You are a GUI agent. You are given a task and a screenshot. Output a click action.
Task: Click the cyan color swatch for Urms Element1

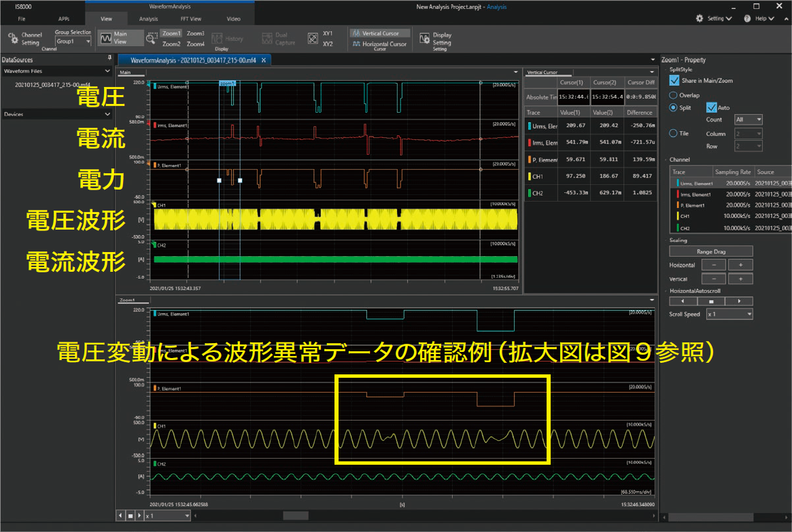(678, 183)
